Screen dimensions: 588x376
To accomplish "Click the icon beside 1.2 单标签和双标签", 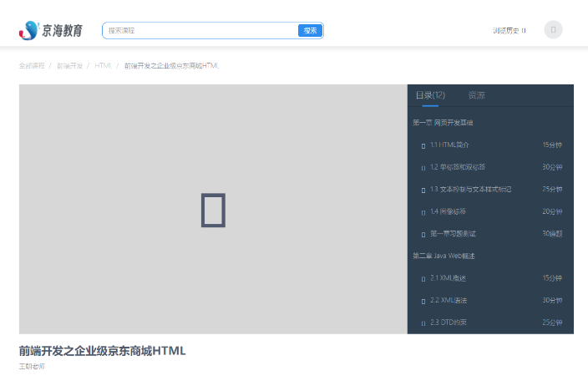I will 423,168.
